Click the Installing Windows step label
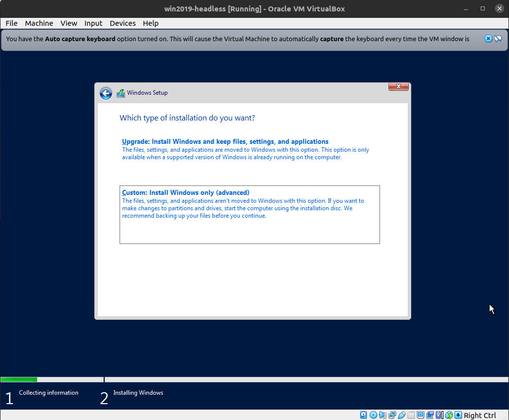The width and height of the screenshot is (509, 420). [x=138, y=393]
